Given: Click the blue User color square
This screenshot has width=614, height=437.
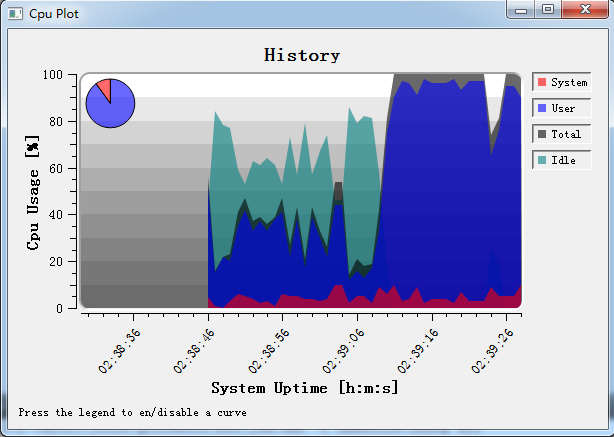Looking at the screenshot, I should click(x=542, y=108).
